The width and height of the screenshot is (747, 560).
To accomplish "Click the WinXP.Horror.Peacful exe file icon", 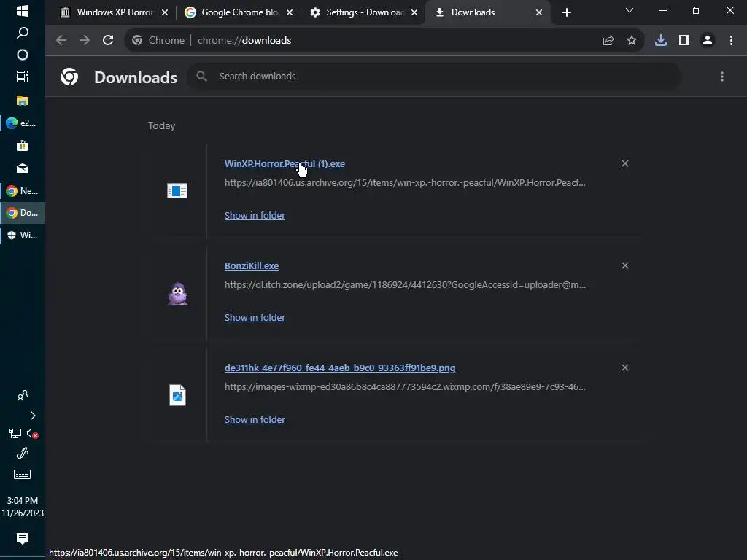I will [177, 190].
